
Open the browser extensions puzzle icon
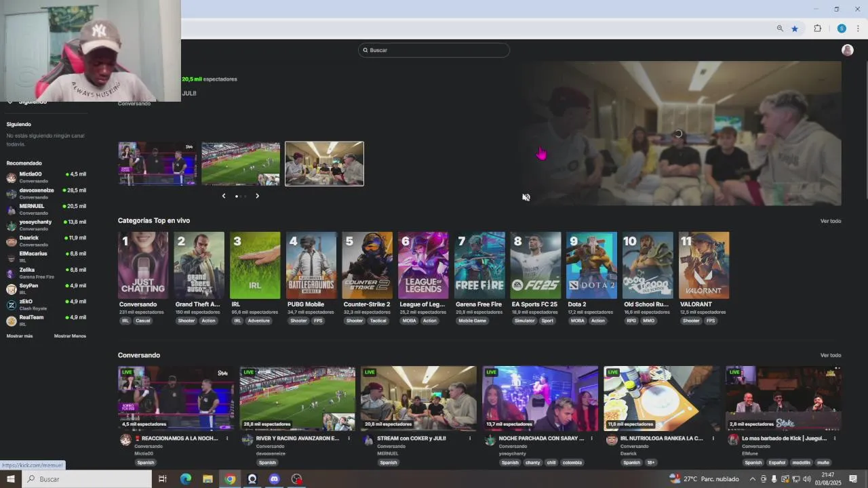817,28
